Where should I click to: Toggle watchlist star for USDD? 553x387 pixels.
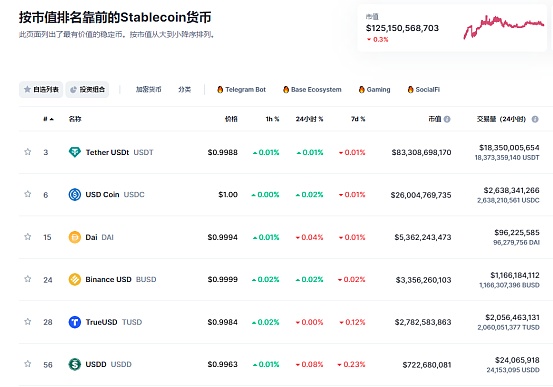point(28,364)
